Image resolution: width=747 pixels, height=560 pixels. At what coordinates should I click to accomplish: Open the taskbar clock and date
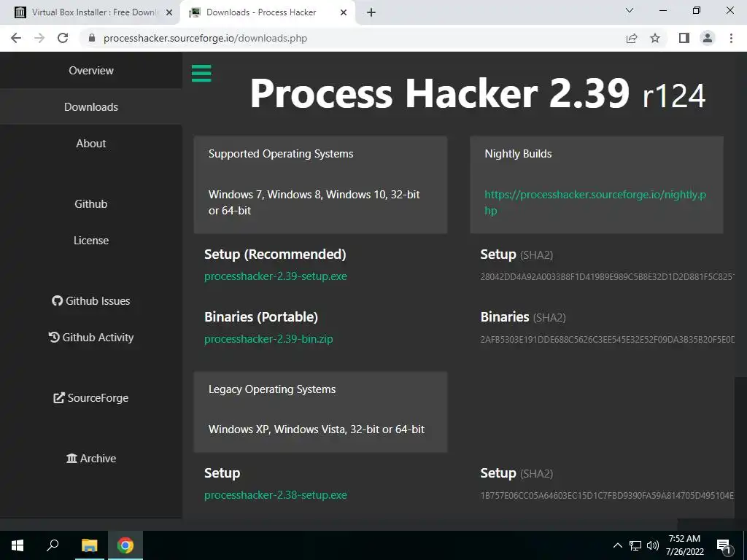pyautogui.click(x=684, y=545)
